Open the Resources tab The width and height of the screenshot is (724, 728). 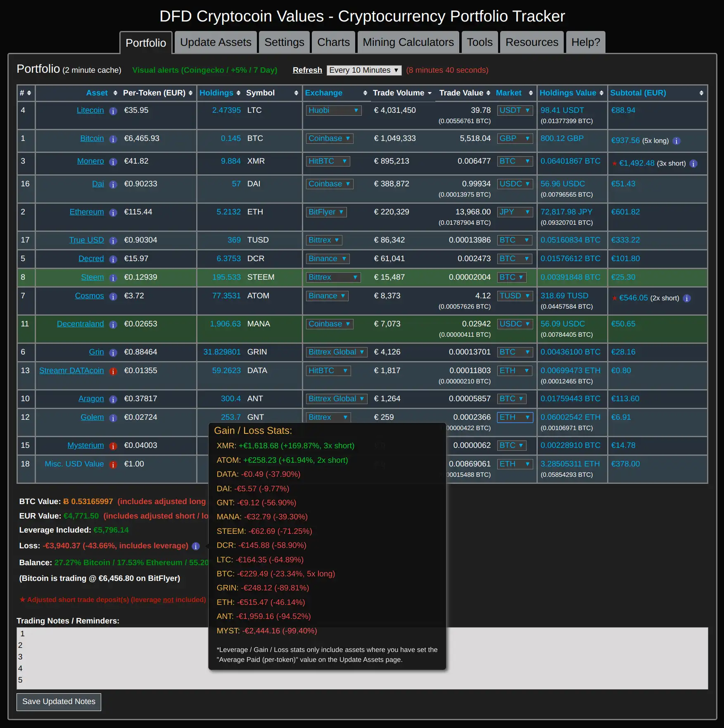(532, 42)
